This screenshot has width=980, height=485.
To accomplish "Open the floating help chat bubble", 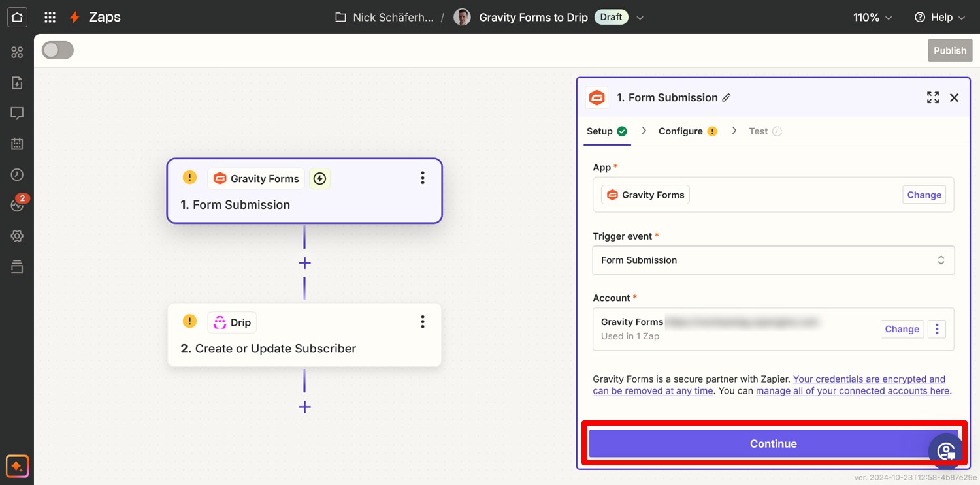I will tap(946, 451).
